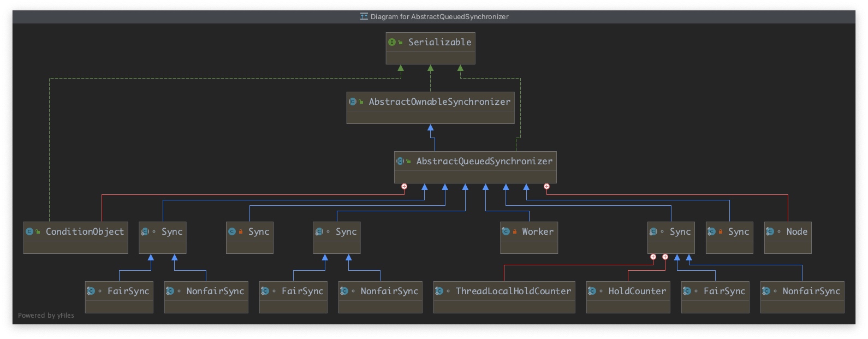This screenshot has width=868, height=339.
Task: Click the green visibility icon next to Serializable
Action: click(401, 43)
